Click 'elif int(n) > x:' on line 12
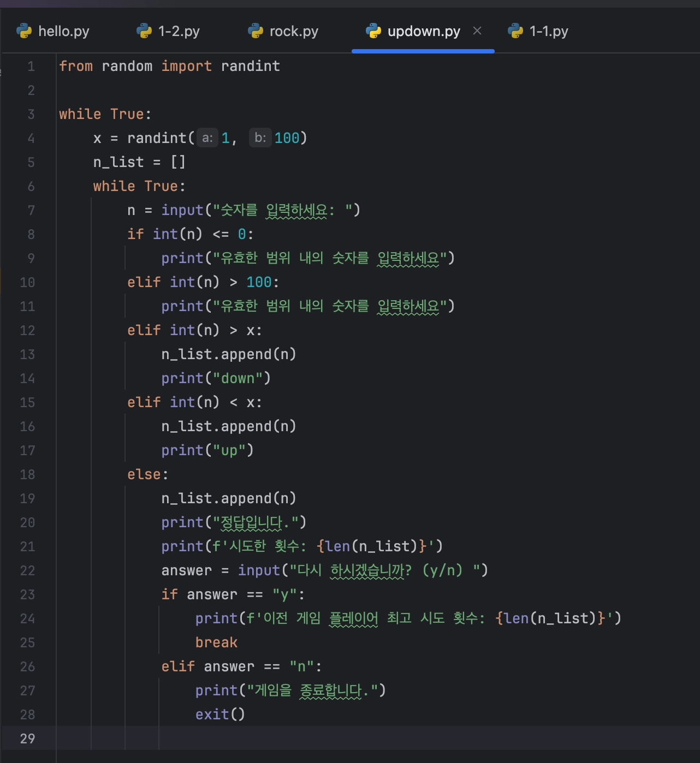 click(x=194, y=331)
